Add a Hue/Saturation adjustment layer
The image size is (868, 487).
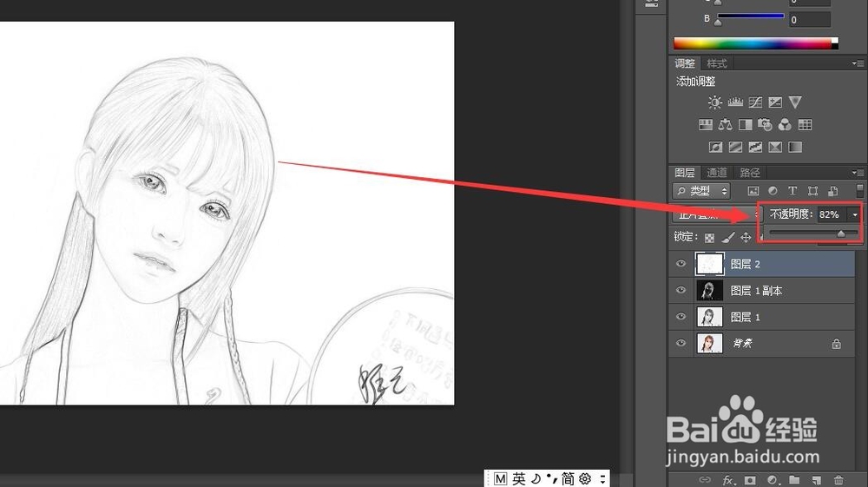[705, 124]
